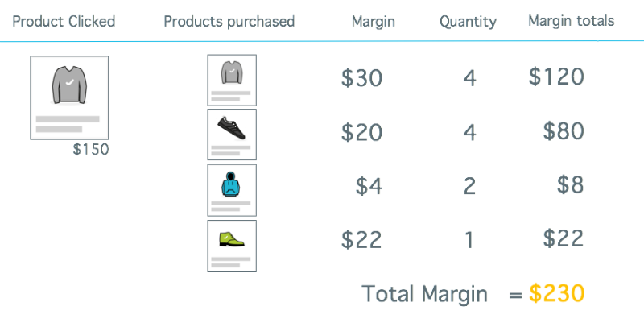Click the Total Margin label
Image resolution: width=644 pixels, height=323 pixels.
click(x=425, y=294)
